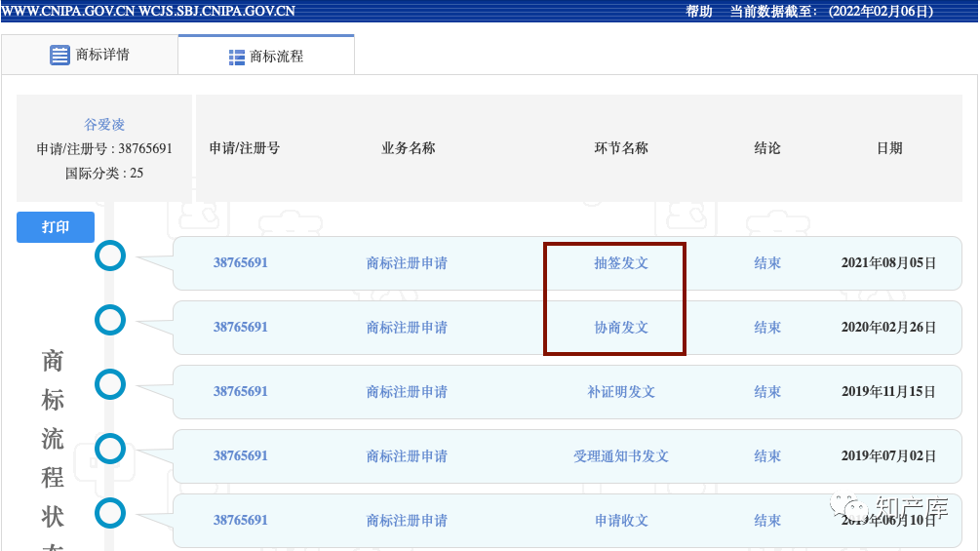
Task: Open the 补证明发文 step link
Action: click(621, 392)
